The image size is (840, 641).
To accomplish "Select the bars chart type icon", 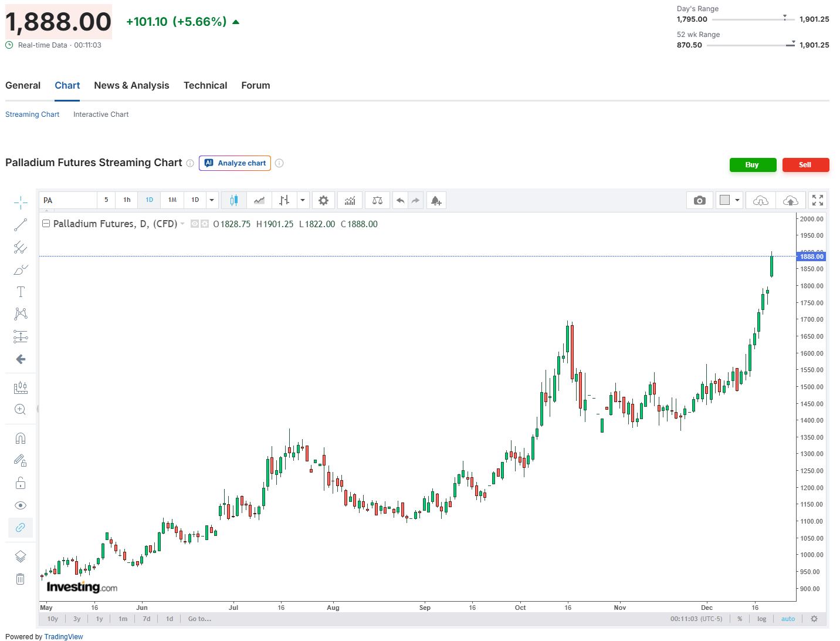I will click(284, 200).
